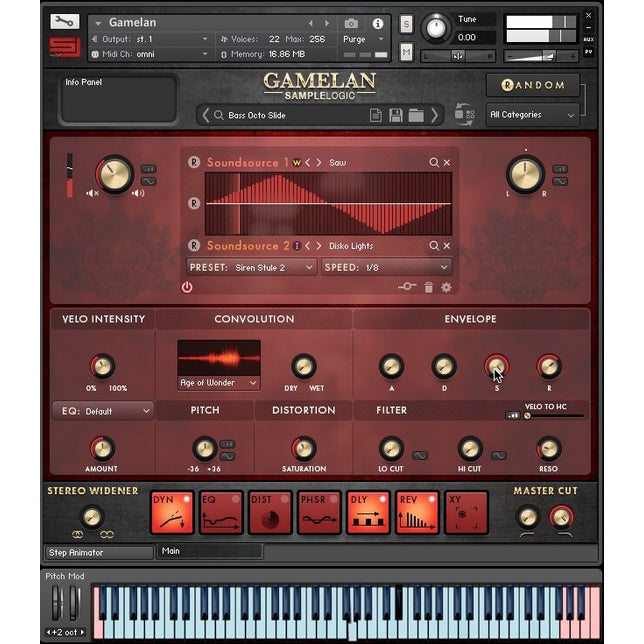Take a snapshot with the camera icon
The image size is (644, 644).
click(351, 23)
